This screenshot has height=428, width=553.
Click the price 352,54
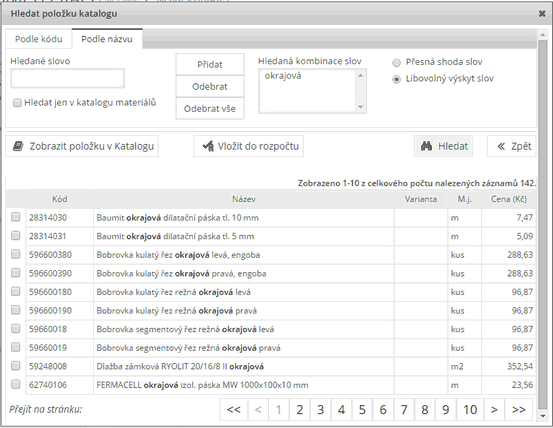(x=520, y=367)
